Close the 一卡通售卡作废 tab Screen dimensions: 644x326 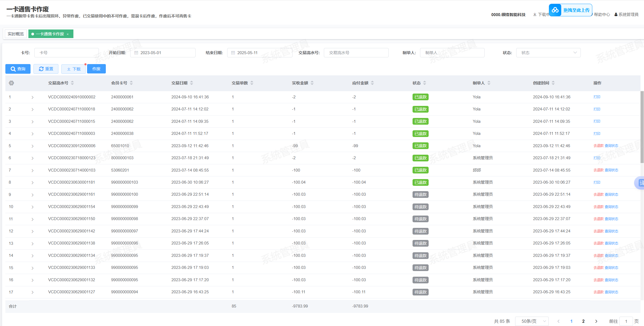point(68,34)
